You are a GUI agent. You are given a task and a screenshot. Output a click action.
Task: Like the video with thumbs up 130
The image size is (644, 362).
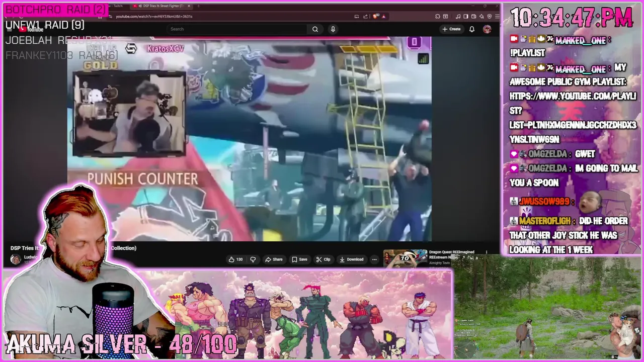235,259
